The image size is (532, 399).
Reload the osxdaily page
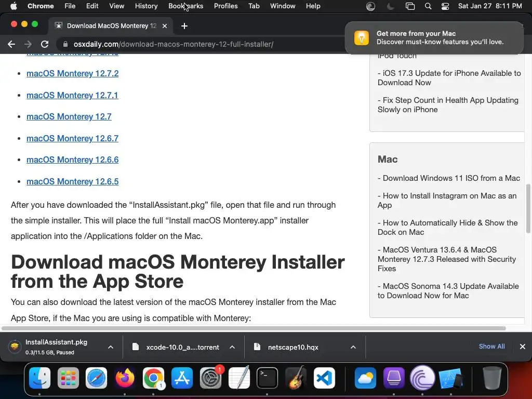coord(45,44)
